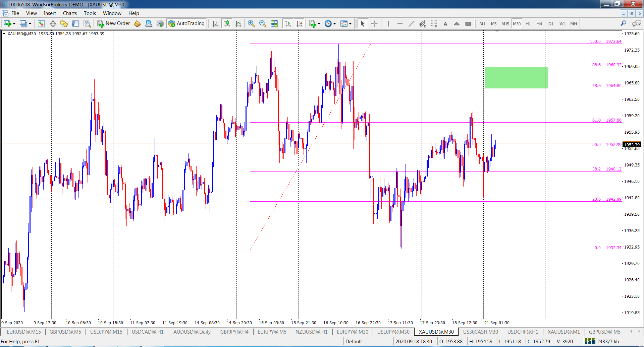This screenshot has width=644, height=347.
Task: Click the Periods clock icon
Action: [328, 23]
